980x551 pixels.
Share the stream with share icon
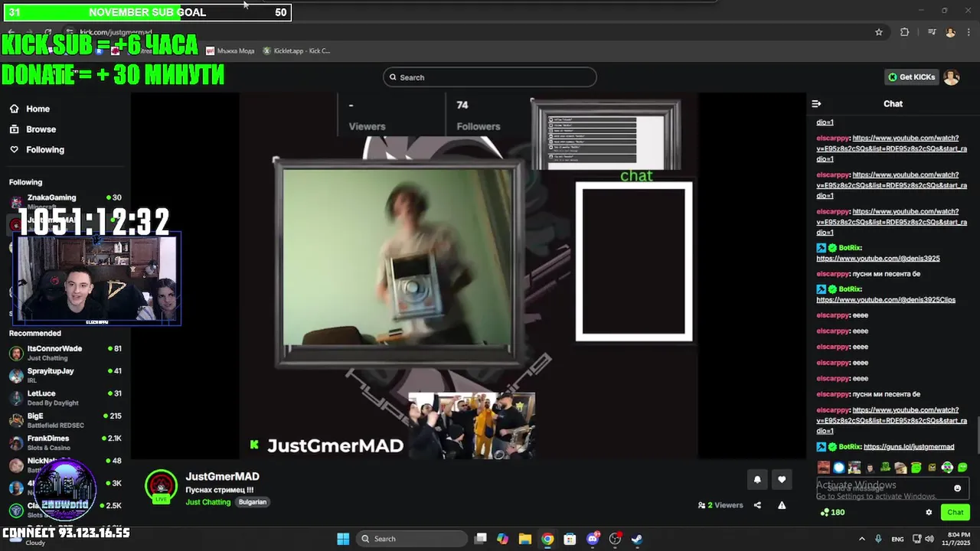click(757, 505)
